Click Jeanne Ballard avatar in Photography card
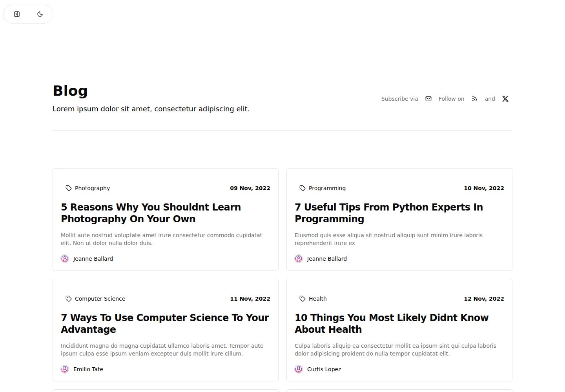The height and width of the screenshot is (392, 565). tap(65, 259)
